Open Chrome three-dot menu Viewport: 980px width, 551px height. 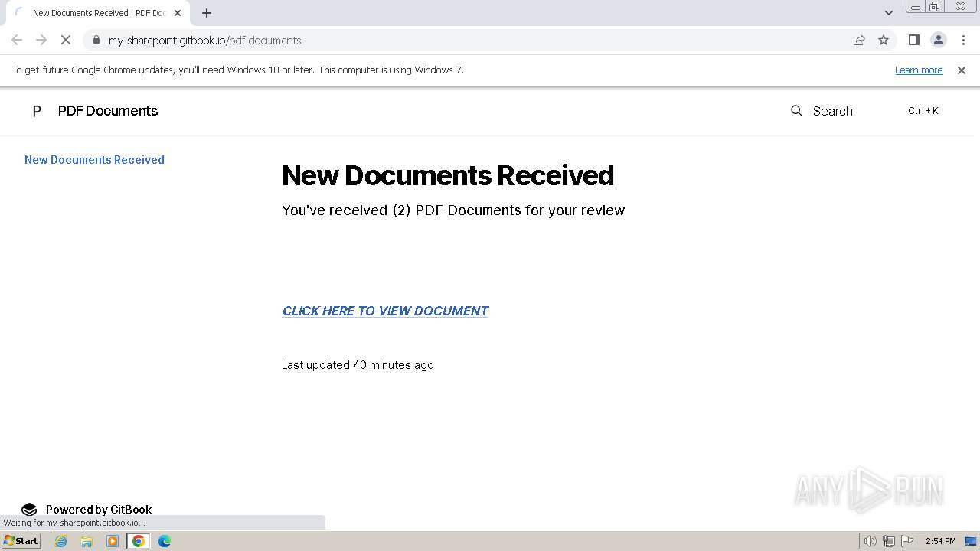pyautogui.click(x=963, y=40)
